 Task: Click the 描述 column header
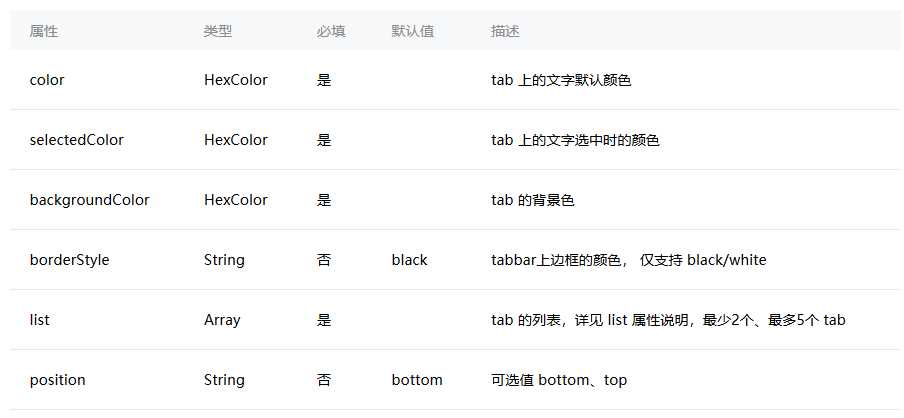pyautogui.click(x=505, y=31)
